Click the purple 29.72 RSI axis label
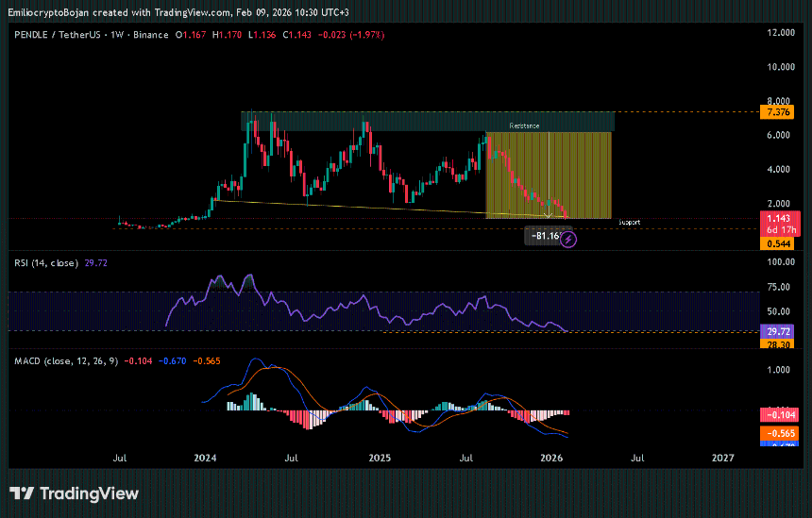 point(774,332)
